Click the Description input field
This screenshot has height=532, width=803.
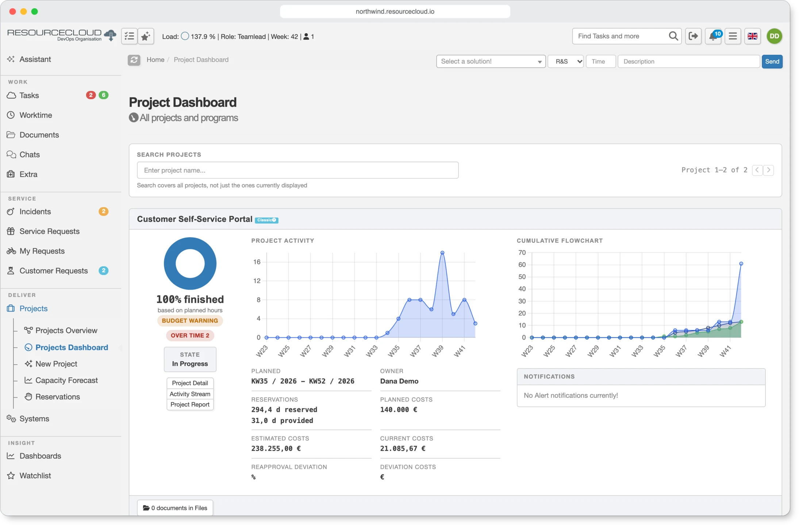pyautogui.click(x=688, y=61)
